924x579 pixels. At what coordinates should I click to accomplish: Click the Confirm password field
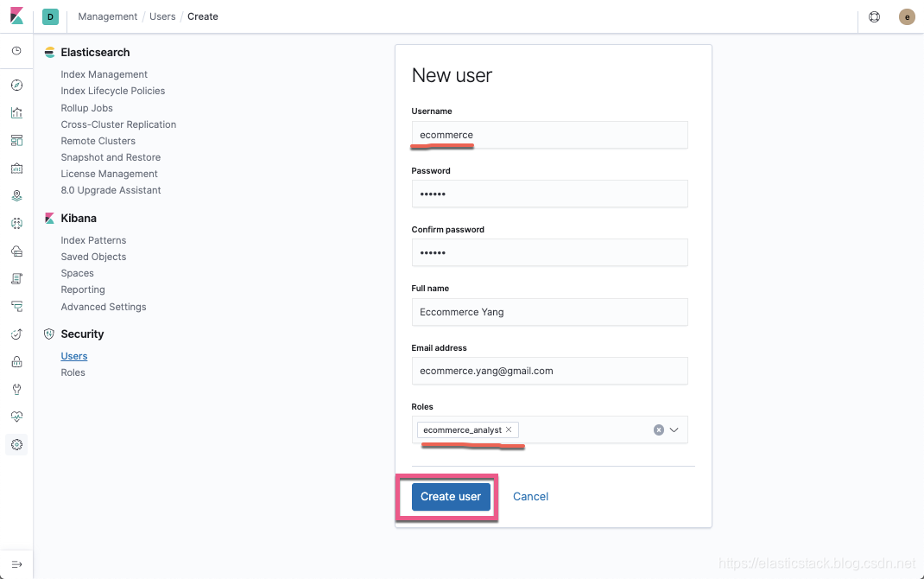[550, 253]
